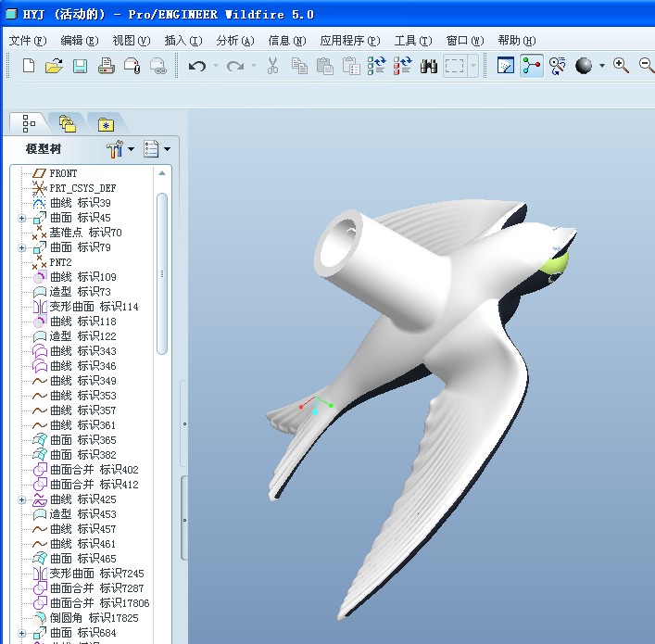
Task: Open the 文件(F) menu
Action: point(28,41)
